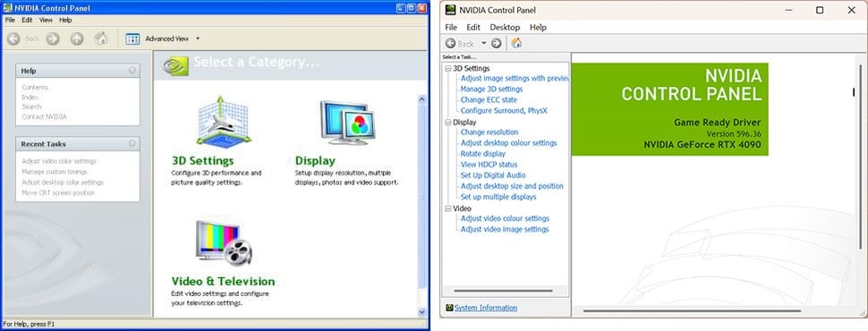
Task: Open recent task Manage custom timings
Action: [55, 172]
